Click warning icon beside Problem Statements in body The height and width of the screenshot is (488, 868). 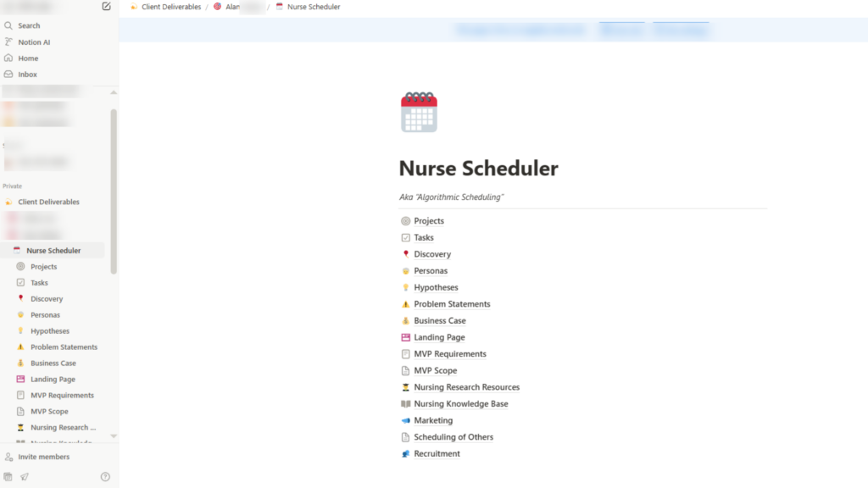tap(406, 304)
